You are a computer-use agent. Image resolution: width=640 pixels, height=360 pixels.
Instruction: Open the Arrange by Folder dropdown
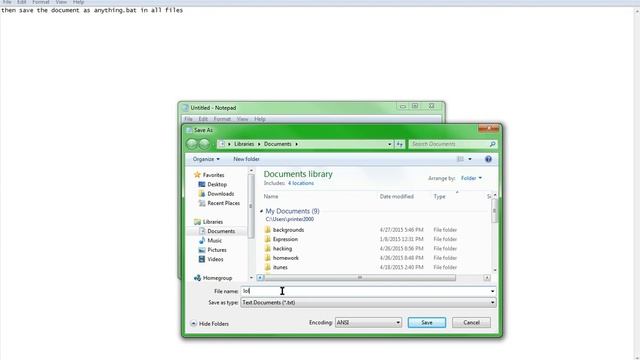coord(471,178)
